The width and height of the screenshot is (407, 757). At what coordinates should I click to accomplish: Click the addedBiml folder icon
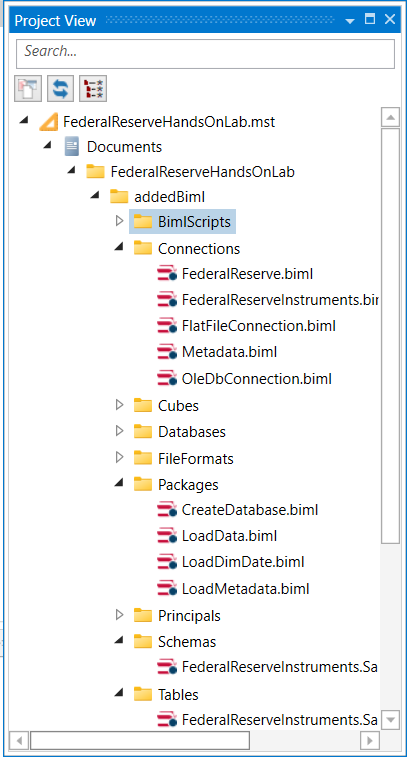[119, 197]
